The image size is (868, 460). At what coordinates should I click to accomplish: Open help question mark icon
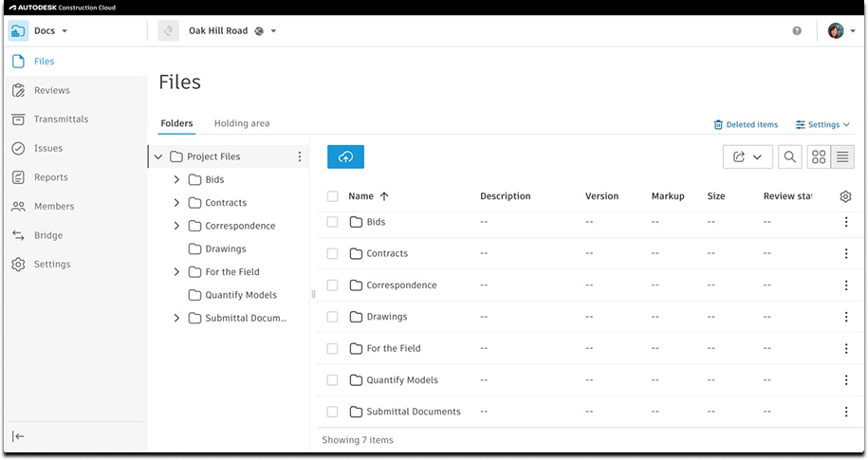point(797,31)
